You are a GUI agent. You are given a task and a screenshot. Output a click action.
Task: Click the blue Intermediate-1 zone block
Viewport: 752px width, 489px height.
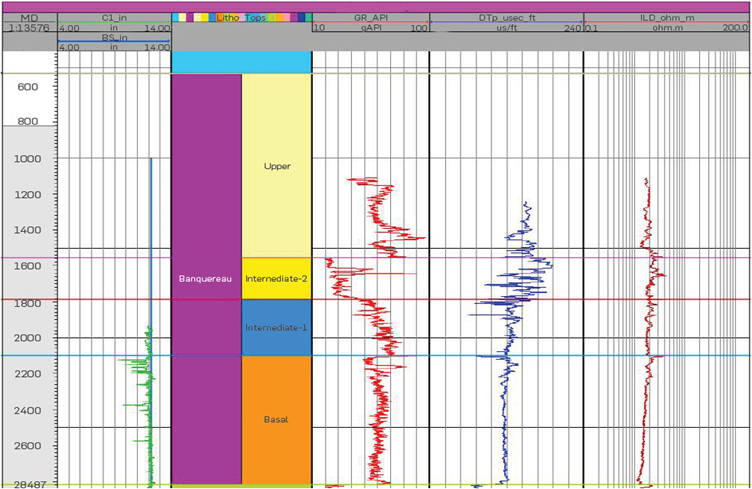(277, 327)
